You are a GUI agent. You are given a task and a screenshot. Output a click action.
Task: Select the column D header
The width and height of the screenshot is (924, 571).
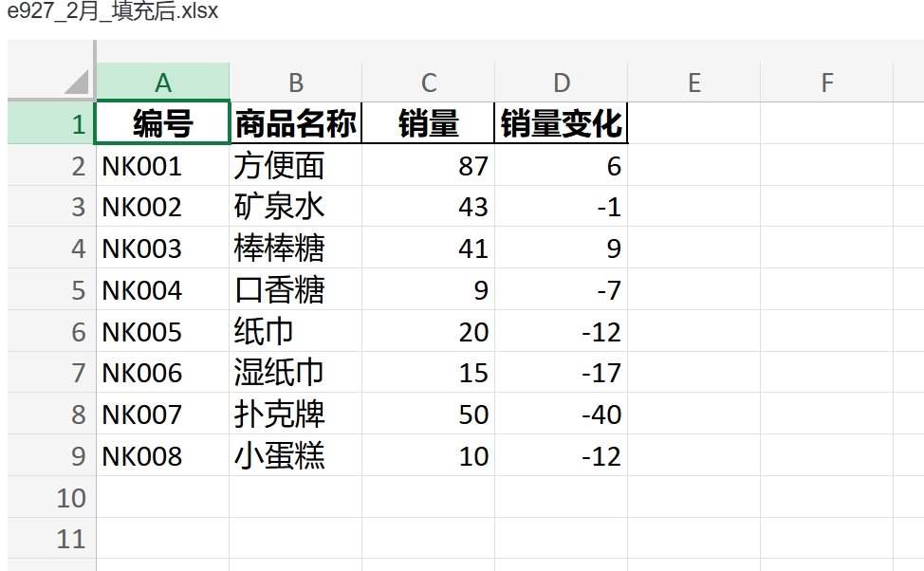point(562,83)
